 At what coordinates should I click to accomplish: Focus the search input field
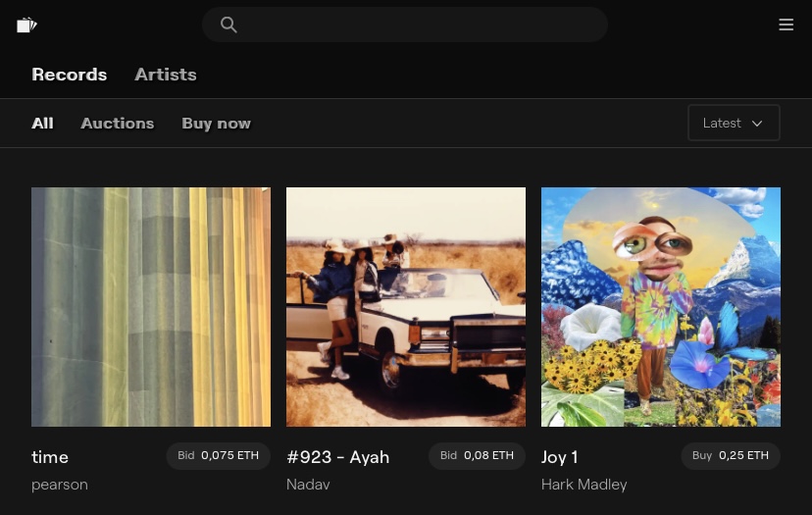pyautogui.click(x=404, y=25)
